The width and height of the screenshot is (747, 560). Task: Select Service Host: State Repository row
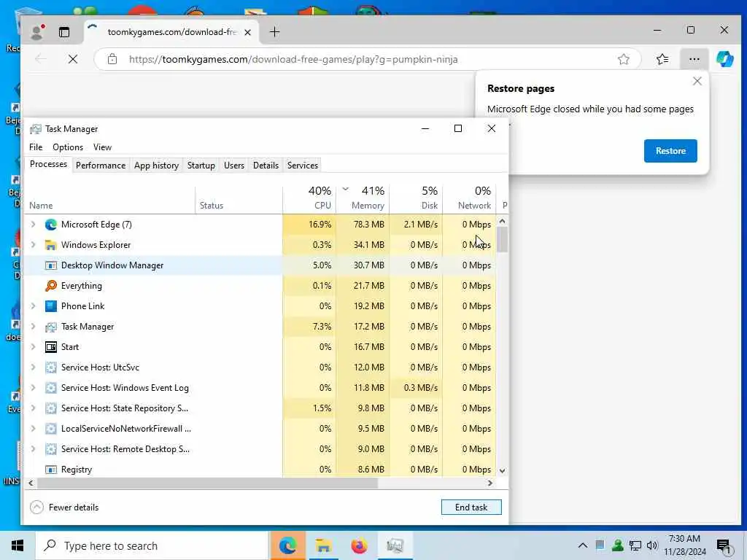pos(260,408)
